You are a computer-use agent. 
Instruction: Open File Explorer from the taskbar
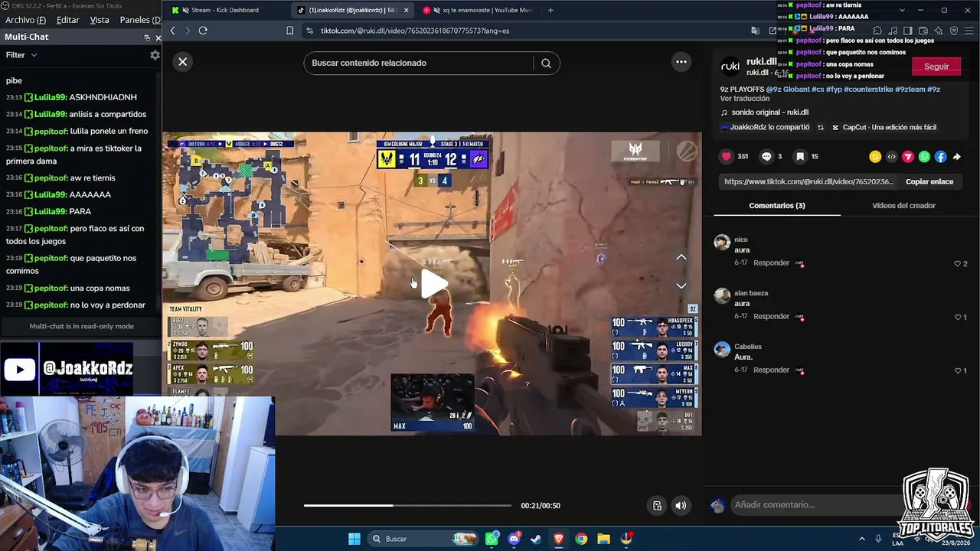pyautogui.click(x=603, y=539)
